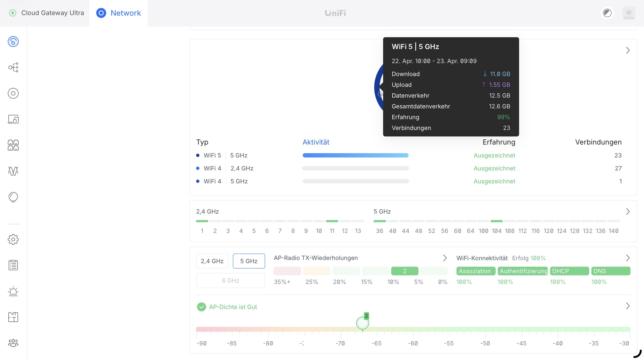The image size is (644, 360).
Task: Open the Ports grid icon in the sidebar
Action: tap(13, 145)
